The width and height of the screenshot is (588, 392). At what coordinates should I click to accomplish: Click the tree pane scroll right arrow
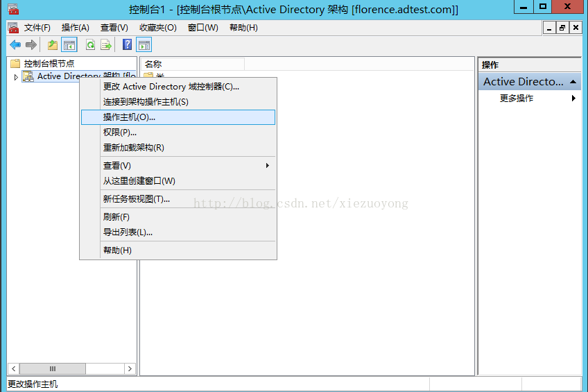click(130, 368)
